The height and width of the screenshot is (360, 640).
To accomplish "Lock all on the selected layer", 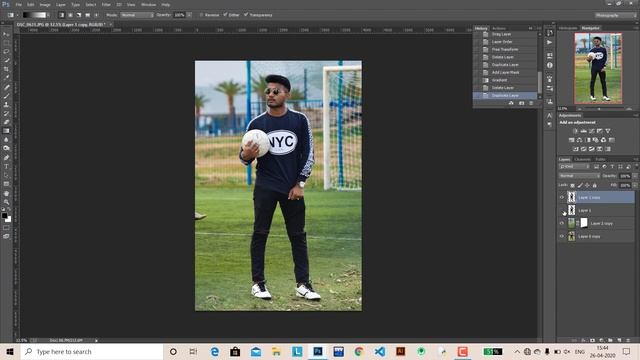I will pos(595,186).
